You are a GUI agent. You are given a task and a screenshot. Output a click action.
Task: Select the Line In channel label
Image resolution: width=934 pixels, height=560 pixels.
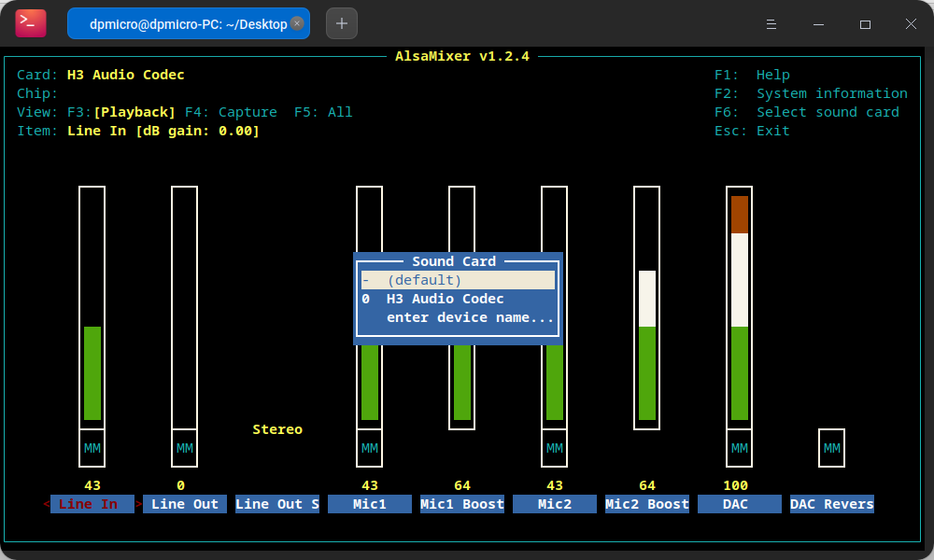pyautogui.click(x=92, y=504)
